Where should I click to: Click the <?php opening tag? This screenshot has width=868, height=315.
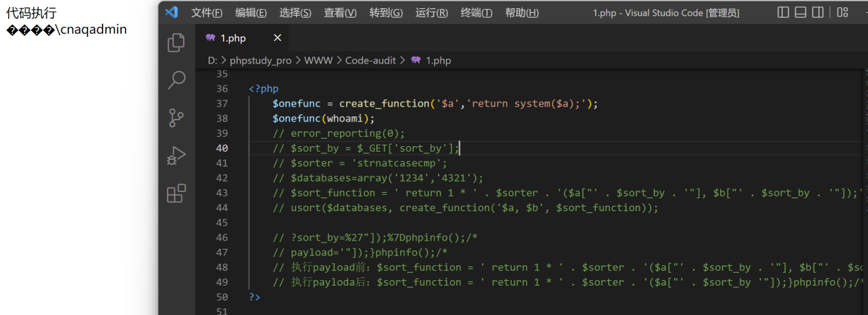[264, 89]
